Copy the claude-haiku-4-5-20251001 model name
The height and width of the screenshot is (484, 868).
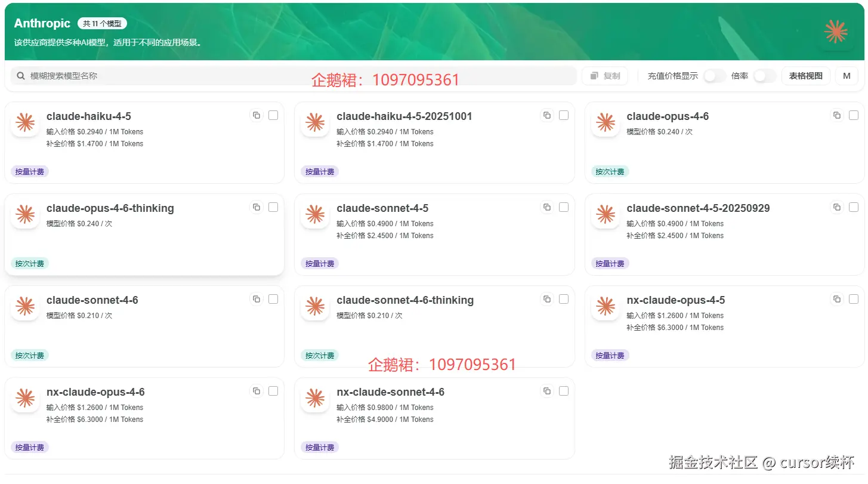547,115
